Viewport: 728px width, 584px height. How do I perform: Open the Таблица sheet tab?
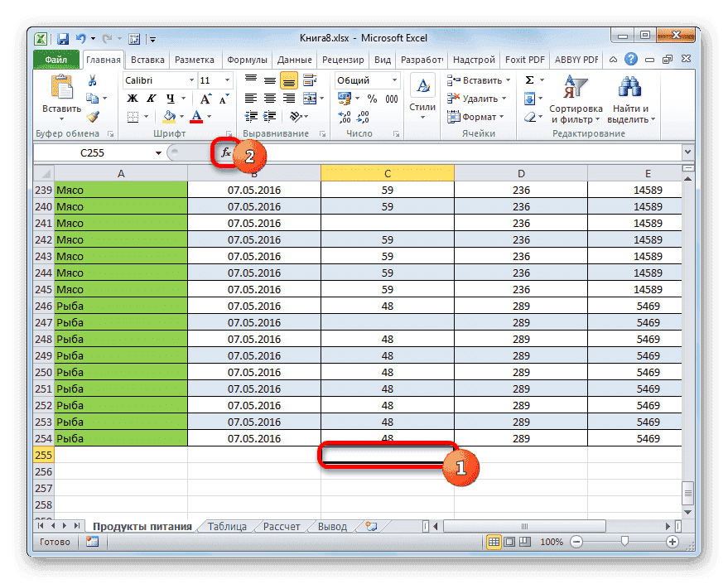click(x=229, y=525)
